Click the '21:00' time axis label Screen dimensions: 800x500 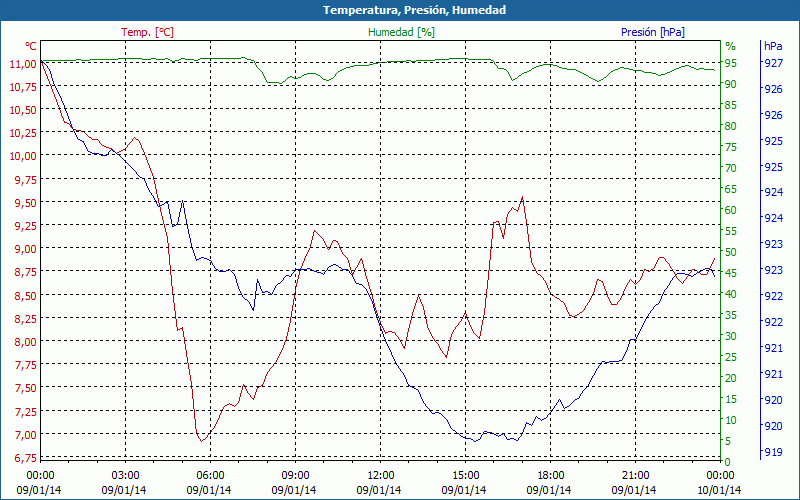pyautogui.click(x=636, y=476)
